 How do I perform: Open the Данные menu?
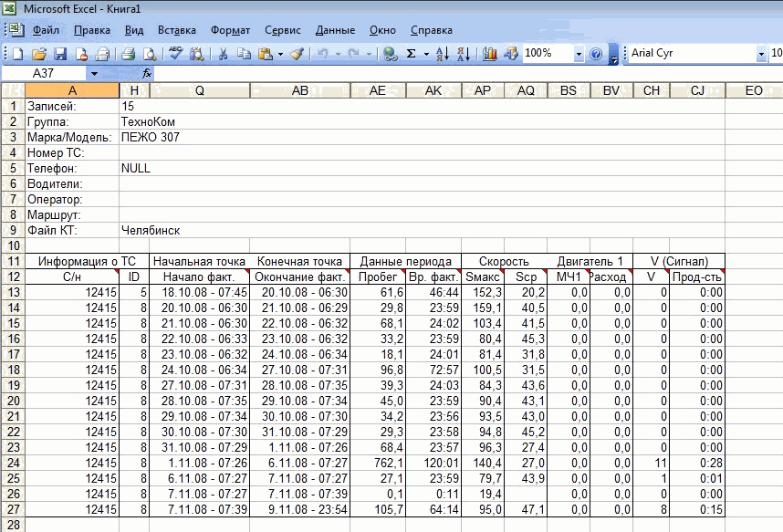point(335,30)
